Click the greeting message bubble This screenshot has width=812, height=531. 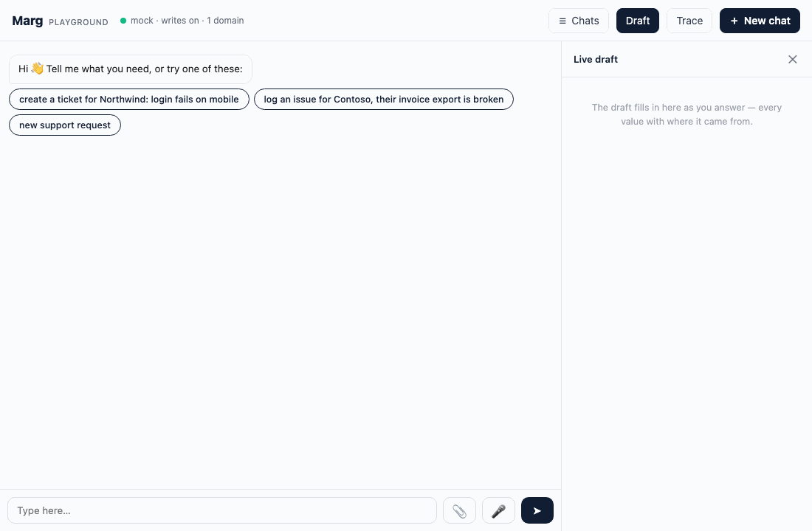131,69
